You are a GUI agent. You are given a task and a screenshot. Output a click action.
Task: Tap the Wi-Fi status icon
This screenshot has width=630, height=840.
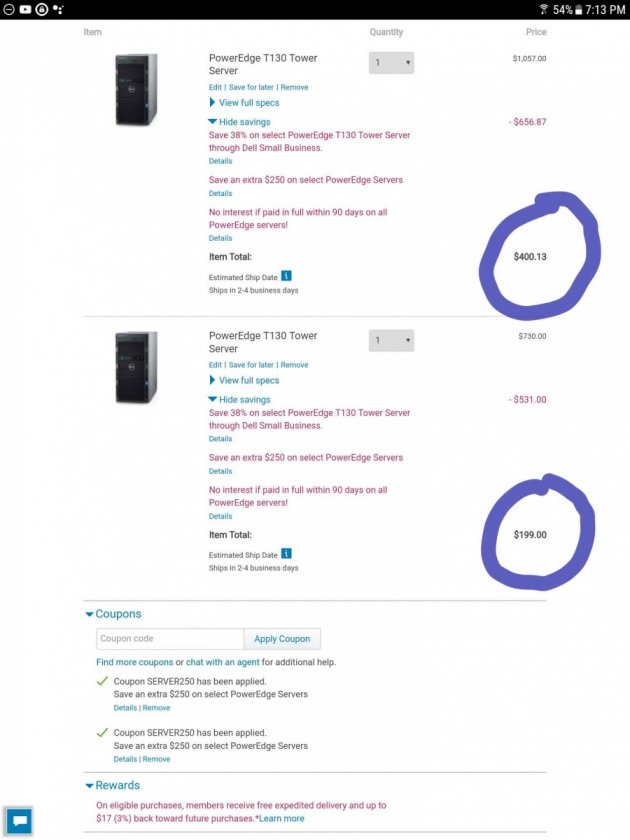[x=544, y=9]
